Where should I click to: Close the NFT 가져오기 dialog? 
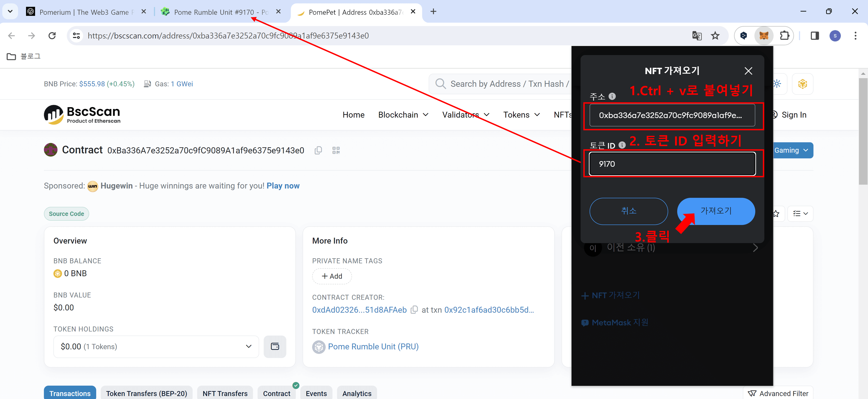pyautogui.click(x=748, y=71)
